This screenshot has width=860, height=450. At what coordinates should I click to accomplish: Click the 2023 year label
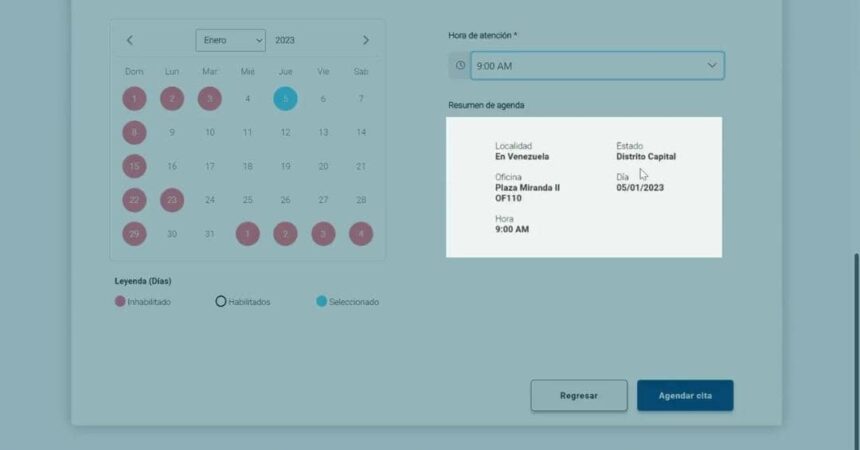click(284, 40)
